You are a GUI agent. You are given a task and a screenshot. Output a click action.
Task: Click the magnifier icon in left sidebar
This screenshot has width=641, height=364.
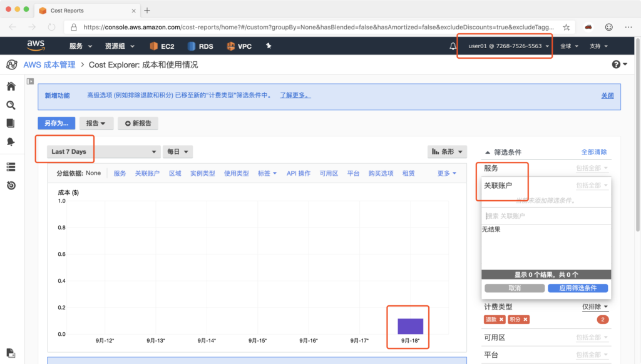click(11, 105)
